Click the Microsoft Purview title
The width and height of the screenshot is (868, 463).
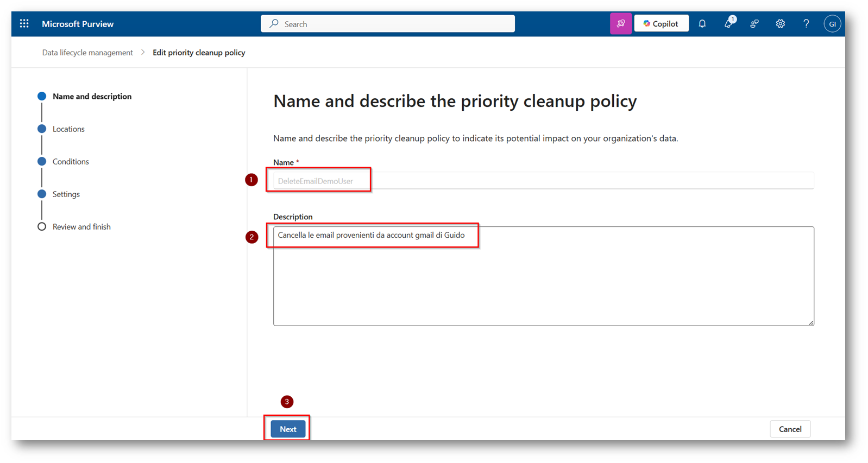click(78, 24)
